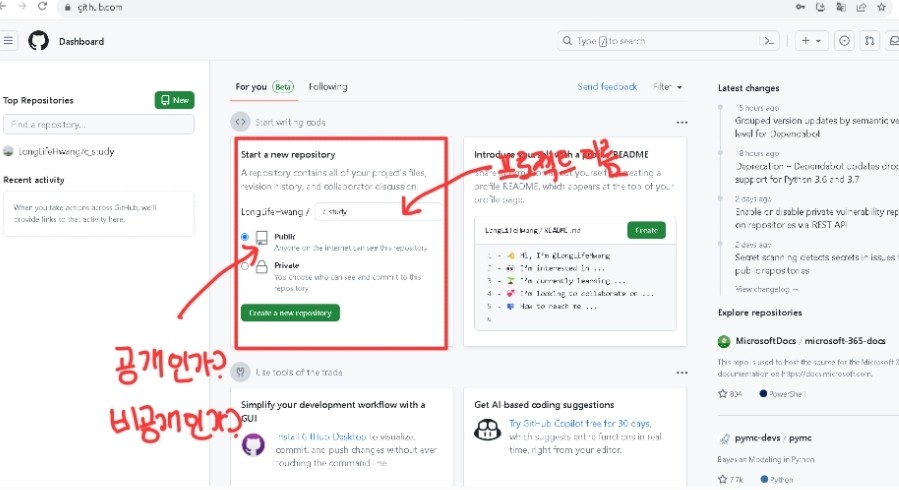The image size is (899, 490).
Task: Open Try GitHub Copilot free for 30 days link
Action: 580,424
